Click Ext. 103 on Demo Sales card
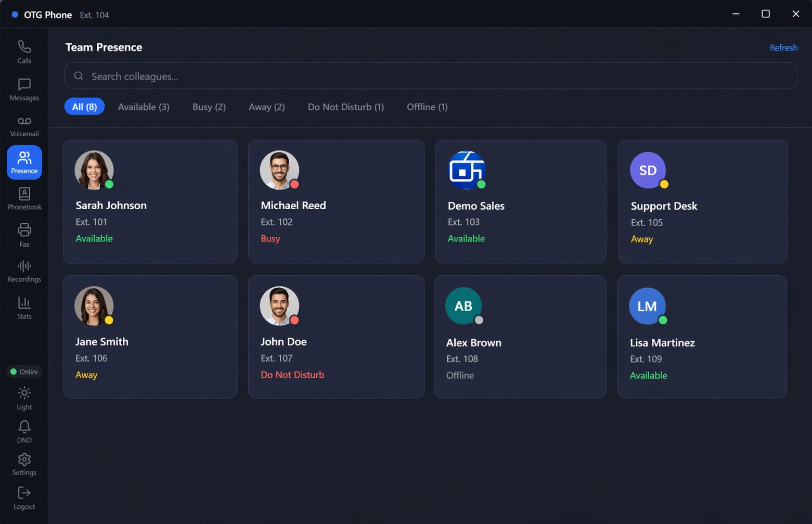The width and height of the screenshot is (812, 524). [463, 222]
